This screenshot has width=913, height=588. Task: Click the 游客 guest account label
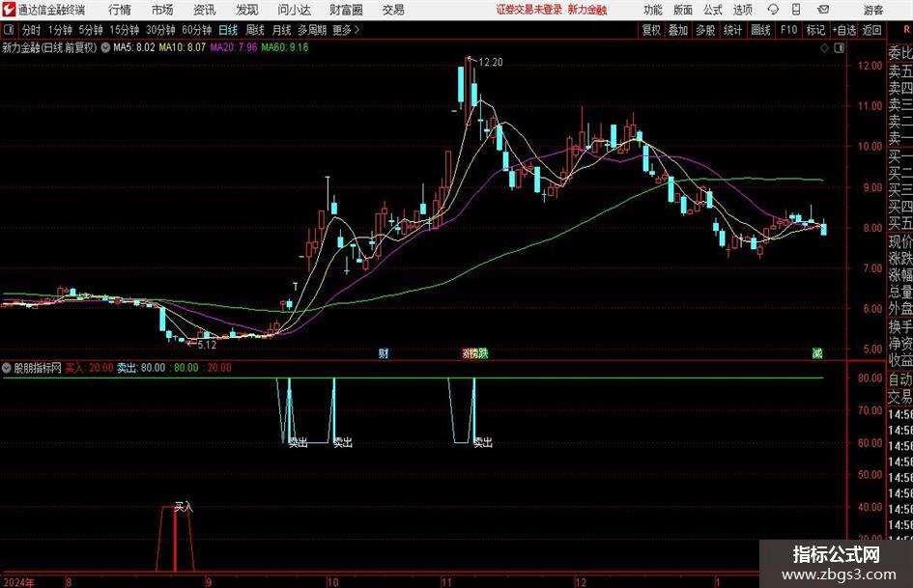click(872, 10)
